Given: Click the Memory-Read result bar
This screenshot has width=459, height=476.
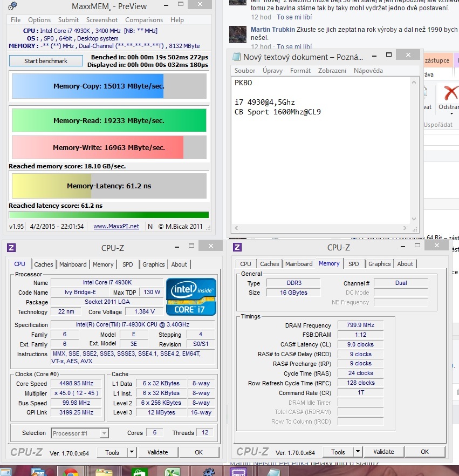Looking at the screenshot, I should click(109, 120).
